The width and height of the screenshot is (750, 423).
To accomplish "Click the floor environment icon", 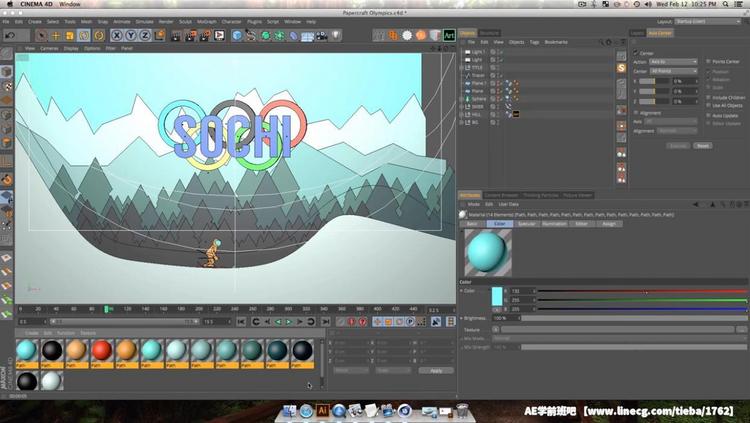I will click(307, 35).
